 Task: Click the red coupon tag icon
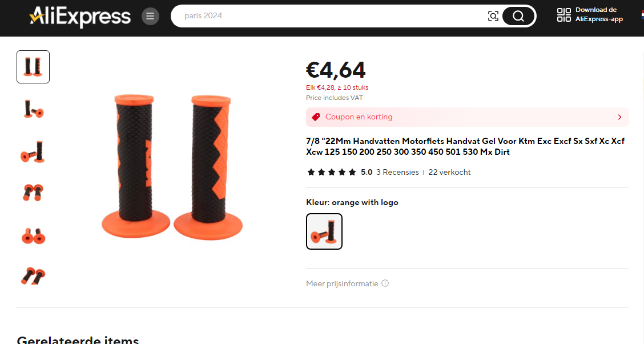click(315, 117)
